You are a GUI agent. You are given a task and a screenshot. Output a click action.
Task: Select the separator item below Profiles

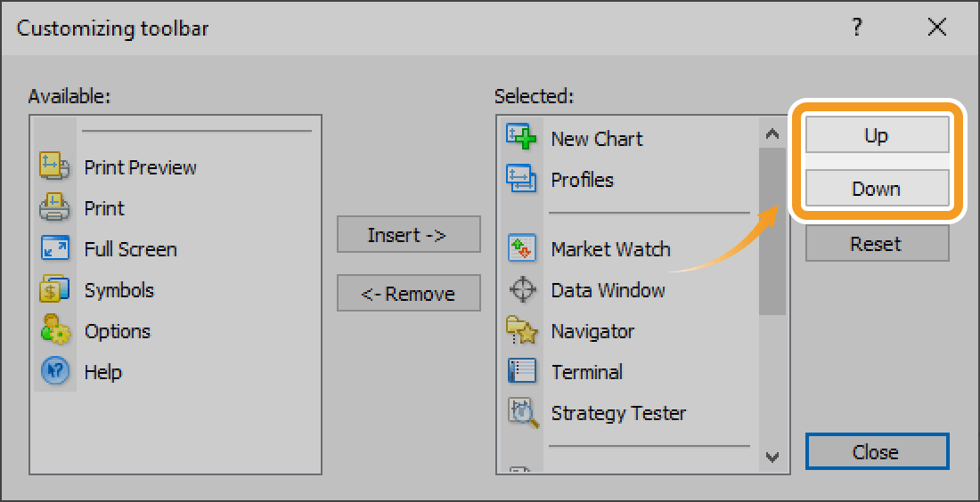(649, 213)
